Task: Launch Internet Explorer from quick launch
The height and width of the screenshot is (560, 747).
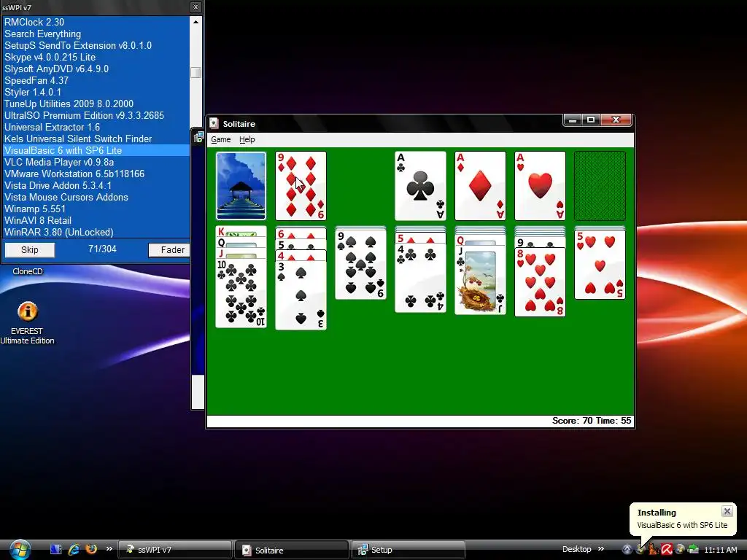Action: pos(74,550)
